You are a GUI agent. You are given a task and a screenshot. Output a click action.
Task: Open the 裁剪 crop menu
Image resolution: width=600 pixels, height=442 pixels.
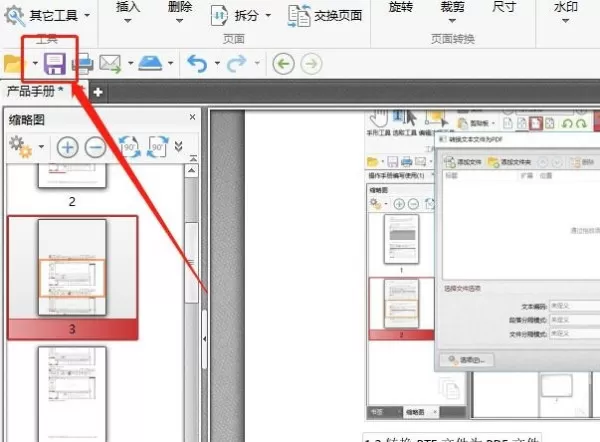pyautogui.click(x=452, y=11)
